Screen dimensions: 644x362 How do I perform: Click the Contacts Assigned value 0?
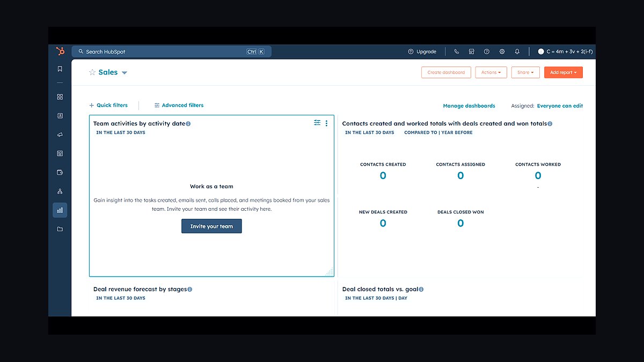pos(460,176)
